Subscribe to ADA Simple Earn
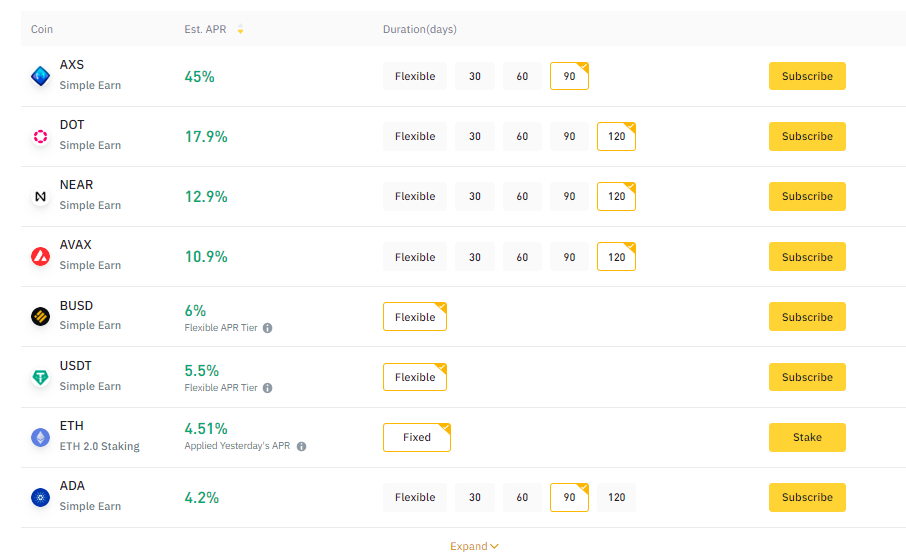 tap(807, 497)
